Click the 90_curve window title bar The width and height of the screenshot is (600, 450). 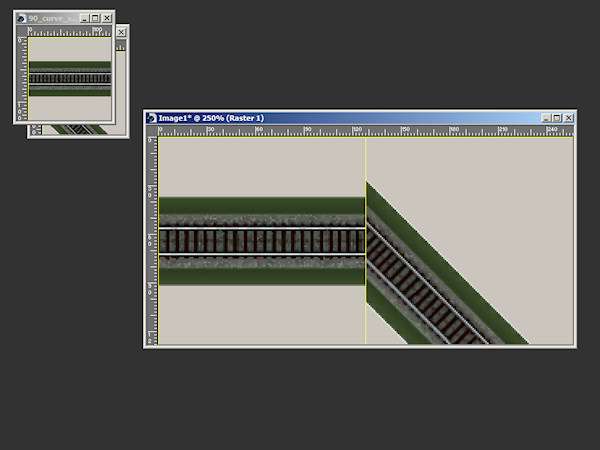pyautogui.click(x=52, y=18)
